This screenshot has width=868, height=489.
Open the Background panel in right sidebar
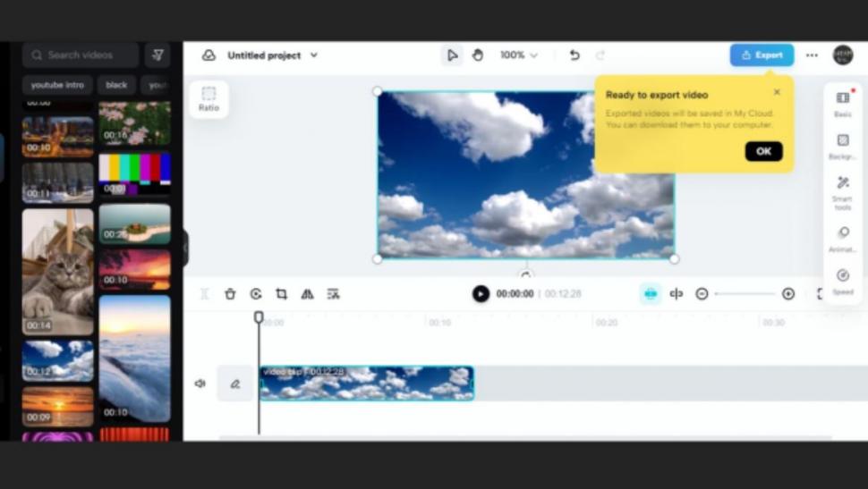(843, 148)
